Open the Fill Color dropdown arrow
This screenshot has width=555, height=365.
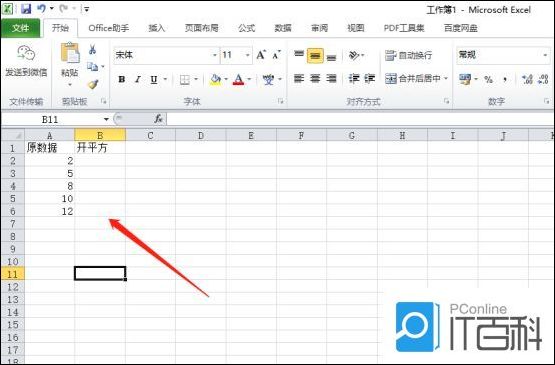click(x=226, y=79)
